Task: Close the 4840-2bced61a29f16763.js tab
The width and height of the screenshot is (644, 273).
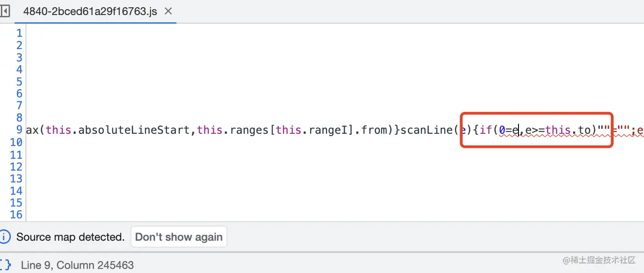Action: [x=168, y=11]
